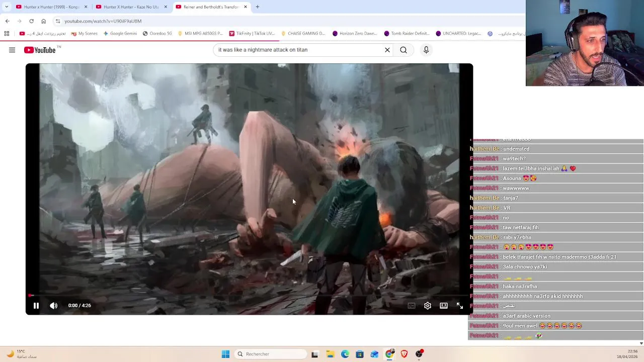This screenshot has width=644, height=362.
Task: Click chat message 'taw netfaraj fih'
Action: coord(521,227)
